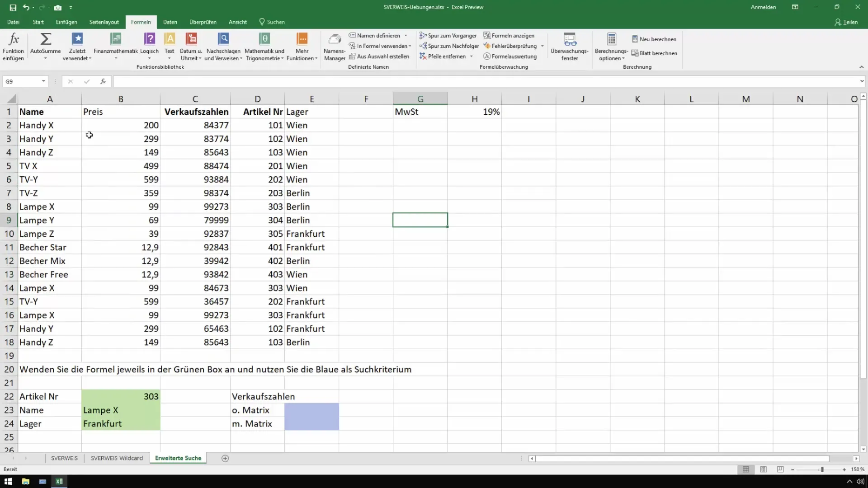Open the Zuletzt verwendet functions list
868x488 pixels.
77,47
